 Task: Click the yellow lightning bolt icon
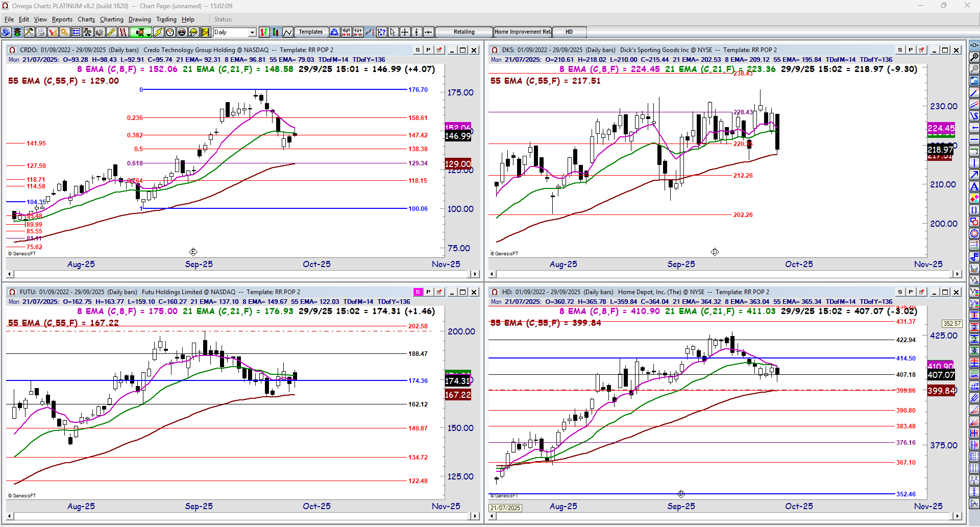tap(158, 32)
